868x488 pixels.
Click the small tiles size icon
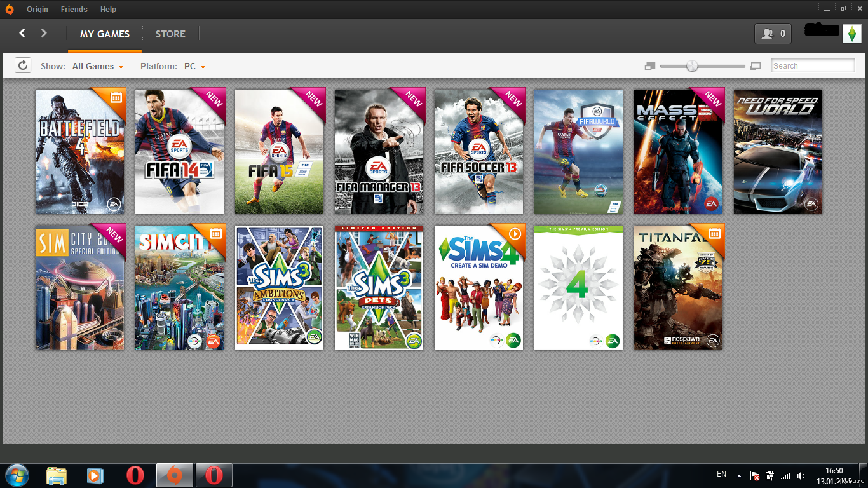point(649,66)
